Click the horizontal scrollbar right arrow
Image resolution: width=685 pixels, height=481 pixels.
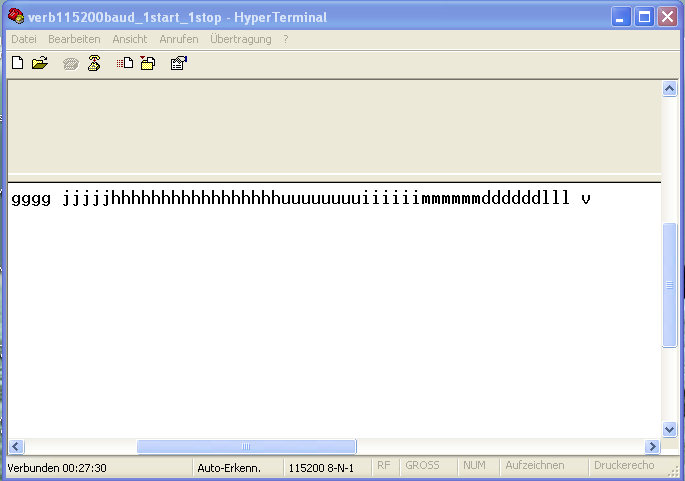653,447
